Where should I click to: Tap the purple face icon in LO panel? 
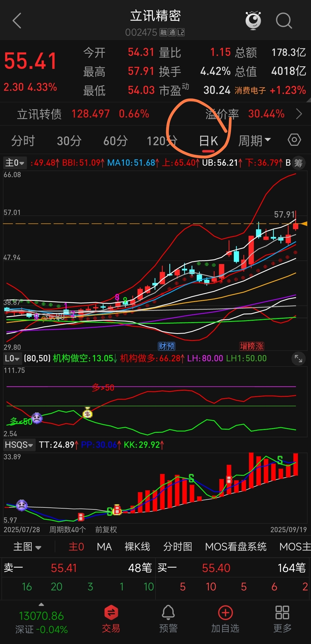37,418
